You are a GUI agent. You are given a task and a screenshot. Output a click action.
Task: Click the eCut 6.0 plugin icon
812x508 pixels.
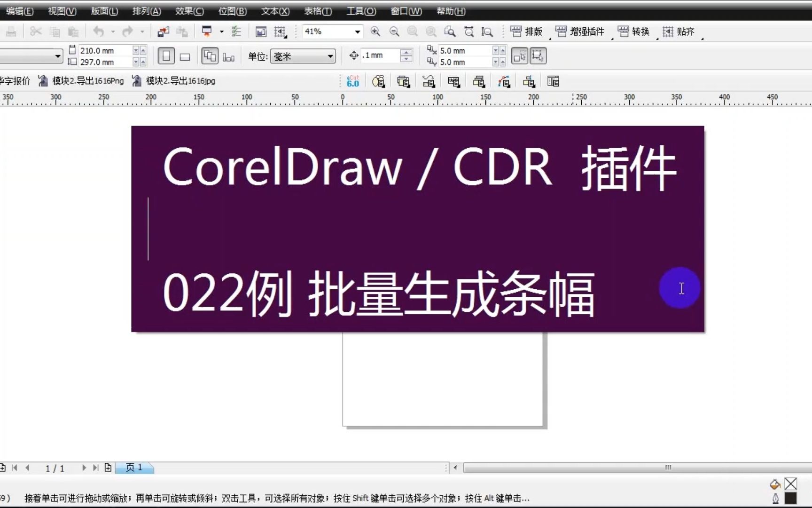[353, 81]
